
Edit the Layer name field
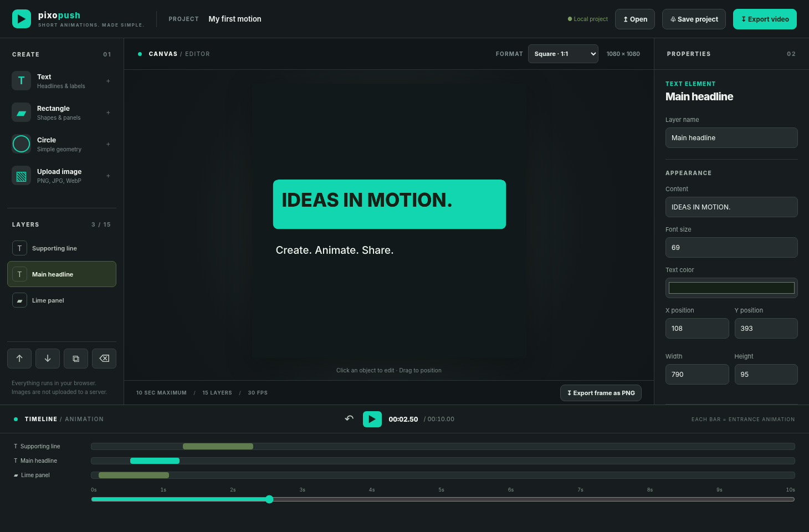point(731,138)
